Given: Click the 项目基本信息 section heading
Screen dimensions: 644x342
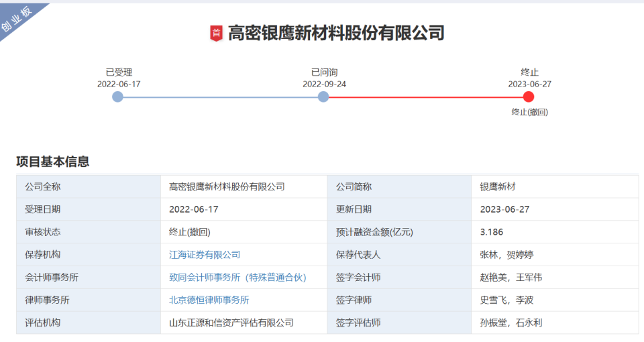Looking at the screenshot, I should (52, 162).
